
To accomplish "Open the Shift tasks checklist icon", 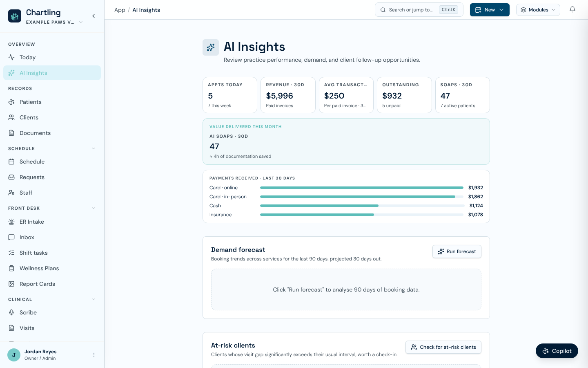I will [x=11, y=253].
